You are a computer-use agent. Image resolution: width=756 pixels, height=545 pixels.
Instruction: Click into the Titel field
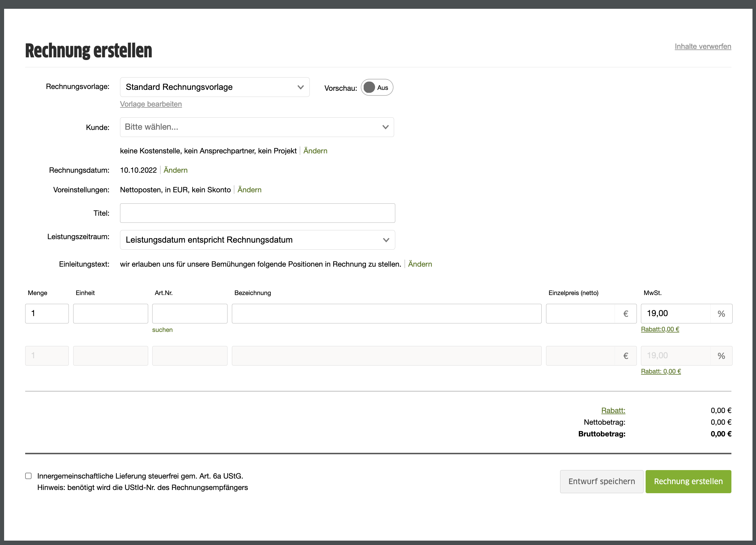pos(257,213)
